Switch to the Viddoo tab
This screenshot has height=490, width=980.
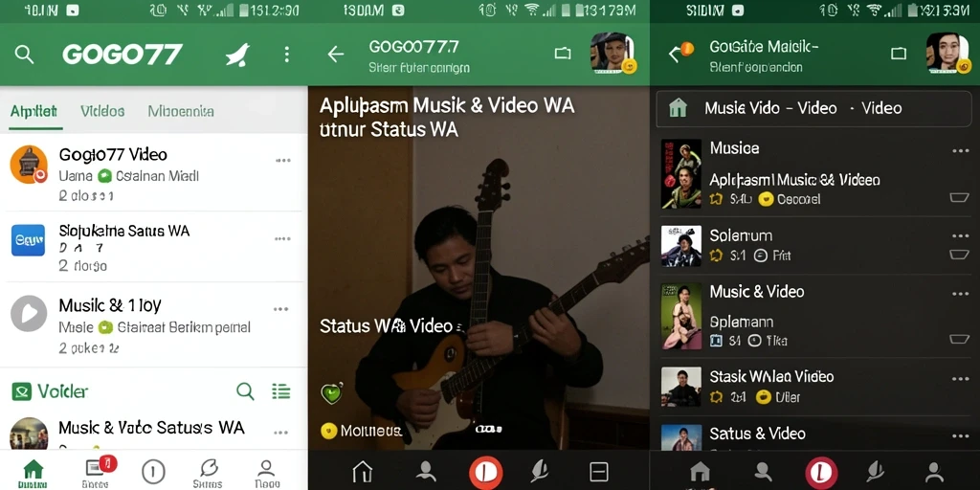click(x=102, y=111)
